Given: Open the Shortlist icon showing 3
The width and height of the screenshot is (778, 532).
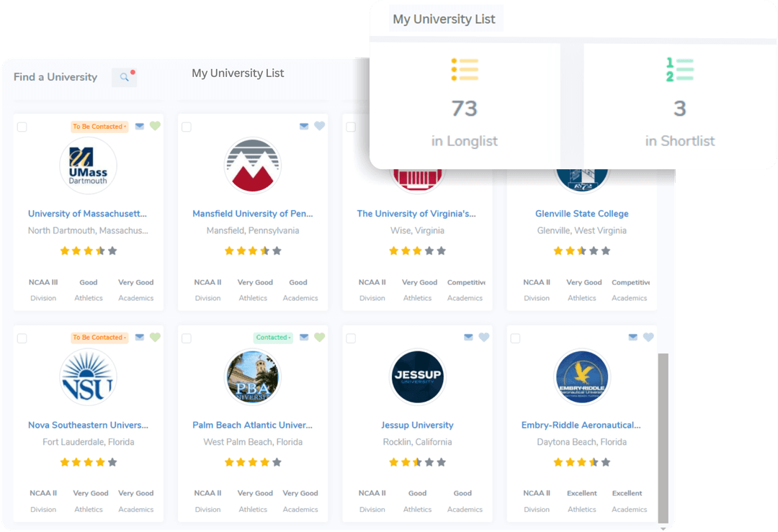Looking at the screenshot, I should [679, 70].
